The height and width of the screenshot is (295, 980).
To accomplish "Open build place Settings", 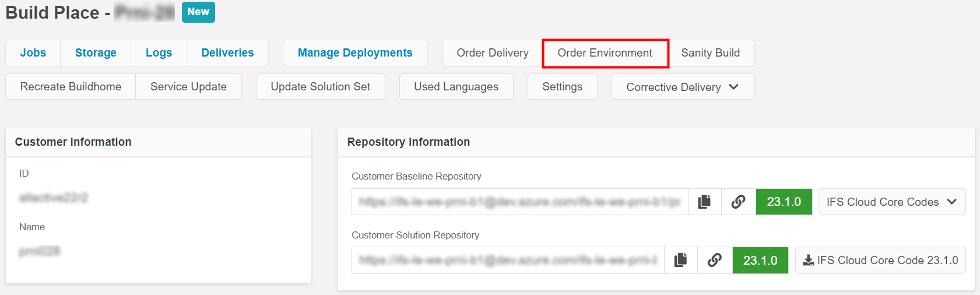I will (562, 87).
